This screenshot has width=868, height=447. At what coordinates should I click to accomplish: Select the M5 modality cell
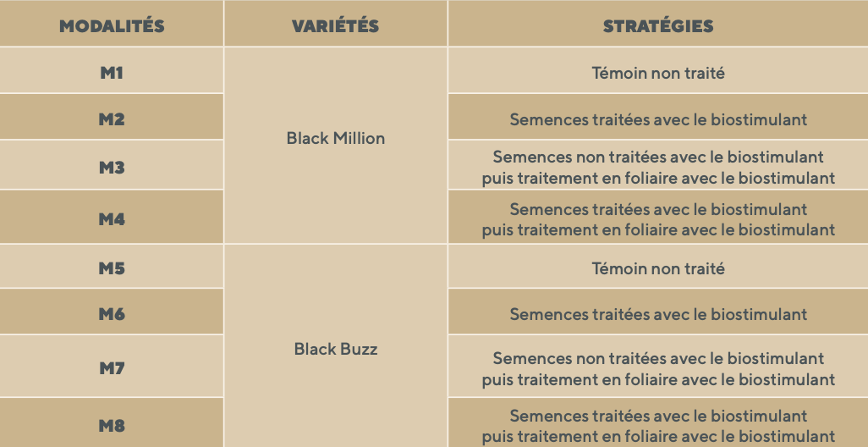click(x=112, y=268)
